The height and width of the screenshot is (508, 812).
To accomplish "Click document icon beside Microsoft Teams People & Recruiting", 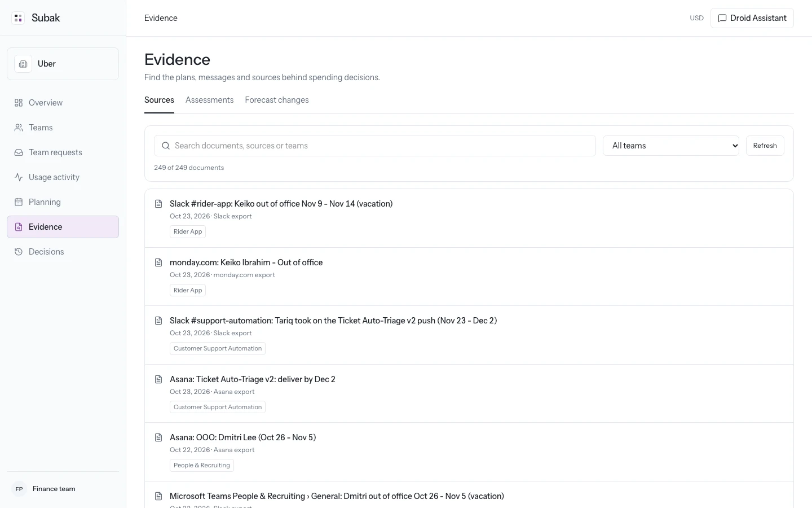I will tap(158, 496).
